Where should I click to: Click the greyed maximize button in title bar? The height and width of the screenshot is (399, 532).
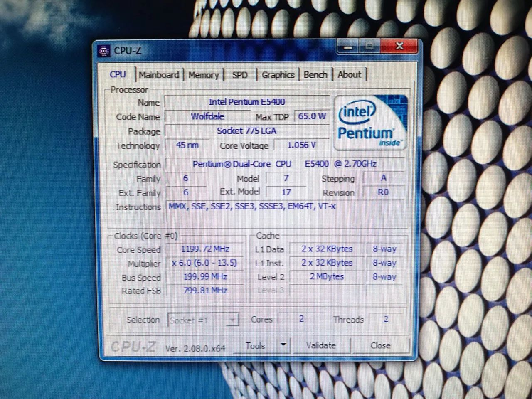pyautogui.click(x=369, y=46)
